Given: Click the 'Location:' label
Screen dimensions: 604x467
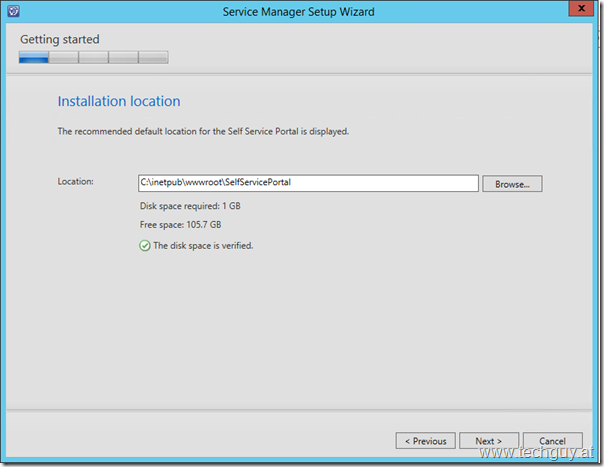Looking at the screenshot, I should click(x=76, y=181).
